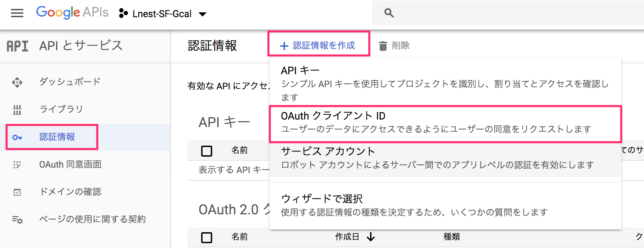Click the 作成日 sort arrow icon
This screenshot has height=248, width=644.
click(371, 237)
